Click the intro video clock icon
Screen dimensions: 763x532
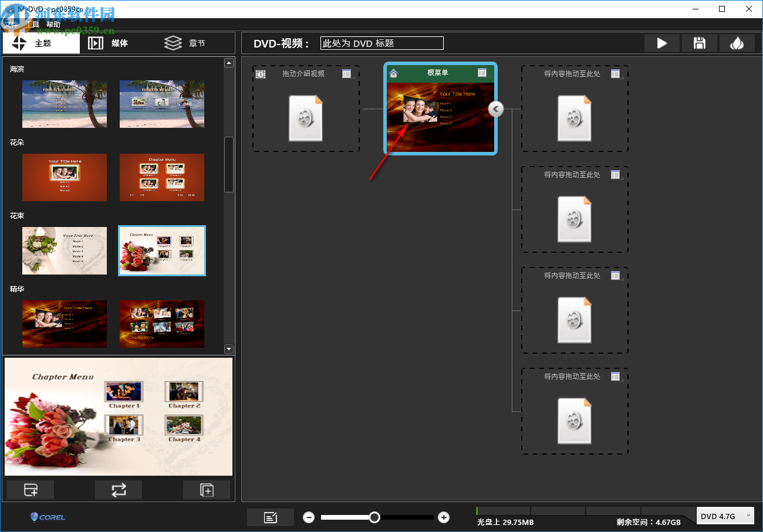[260, 73]
